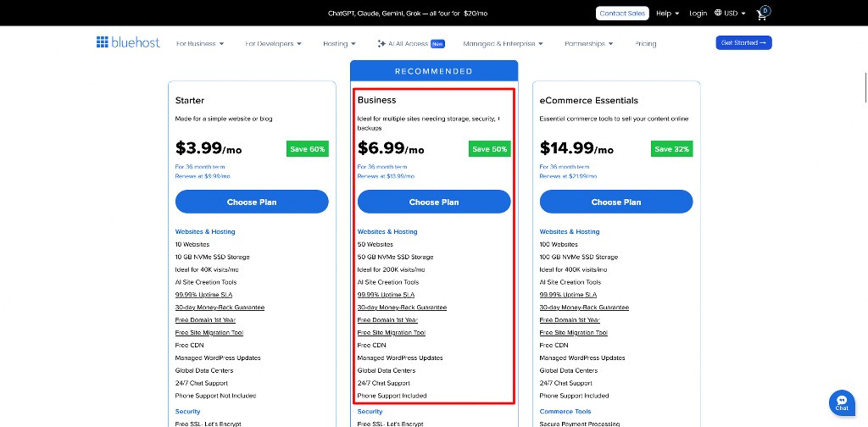
Task: Choose the Business plan
Action: point(434,202)
